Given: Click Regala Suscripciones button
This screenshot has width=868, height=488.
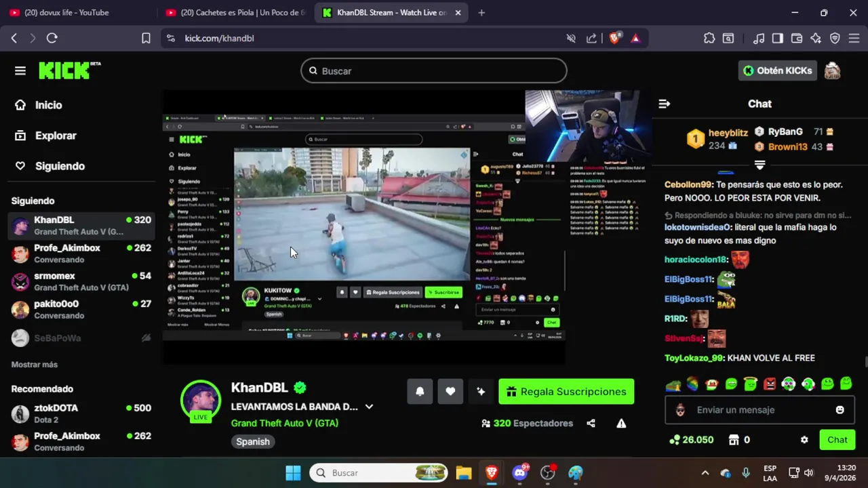Looking at the screenshot, I should tap(566, 391).
